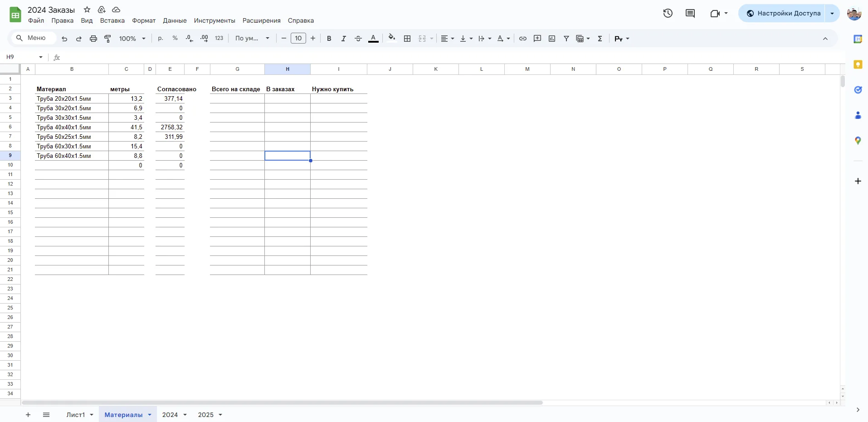Click the print icon
The width and height of the screenshot is (868, 422).
pyautogui.click(x=93, y=39)
